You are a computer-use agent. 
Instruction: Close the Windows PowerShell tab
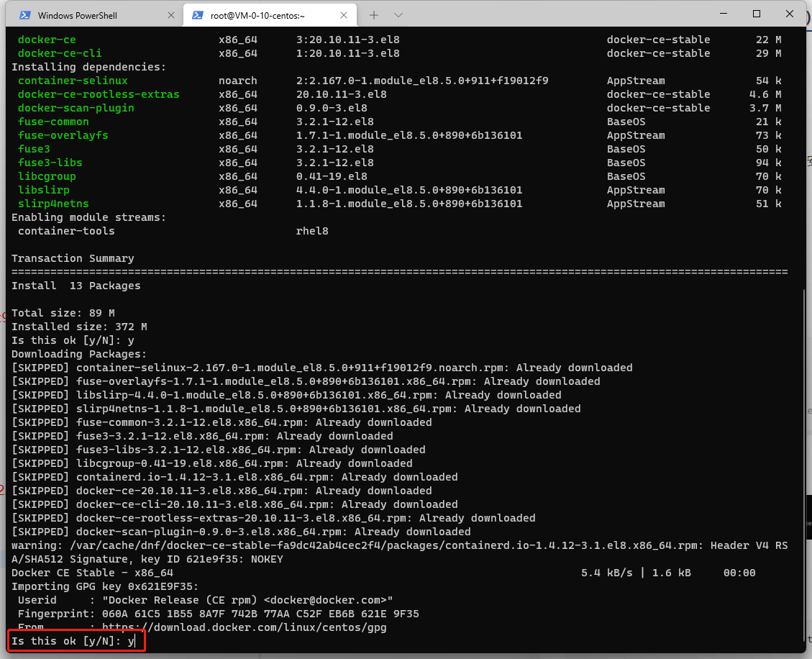tap(171, 16)
